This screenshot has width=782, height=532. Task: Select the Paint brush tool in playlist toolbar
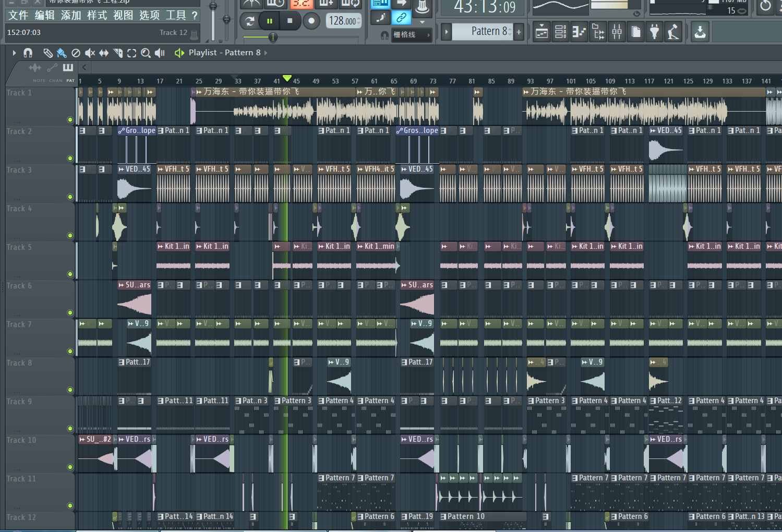tap(62, 53)
